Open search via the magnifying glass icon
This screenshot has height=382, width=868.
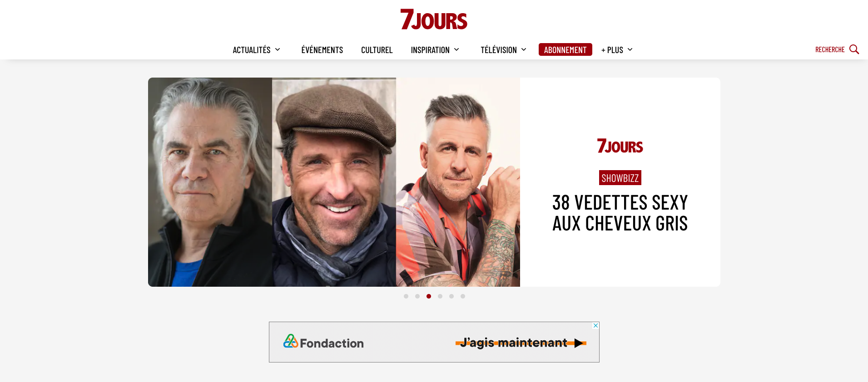tap(854, 49)
